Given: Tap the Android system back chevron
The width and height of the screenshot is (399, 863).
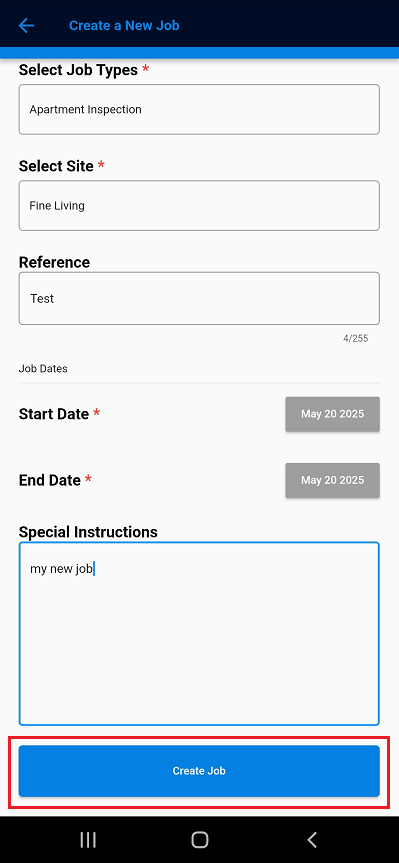Looking at the screenshot, I should point(311,839).
